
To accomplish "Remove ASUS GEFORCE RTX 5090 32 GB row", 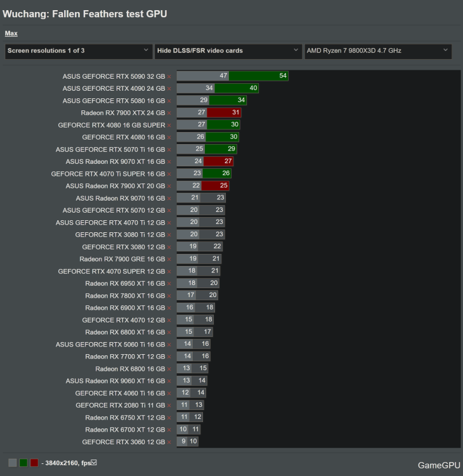I will coord(169,77).
